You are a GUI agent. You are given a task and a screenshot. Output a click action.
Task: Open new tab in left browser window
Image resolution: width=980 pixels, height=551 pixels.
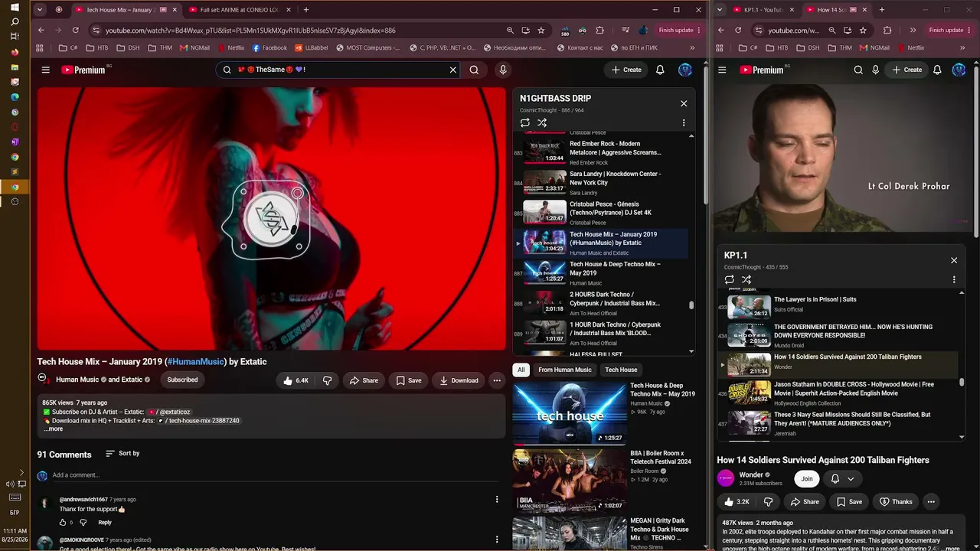(306, 10)
